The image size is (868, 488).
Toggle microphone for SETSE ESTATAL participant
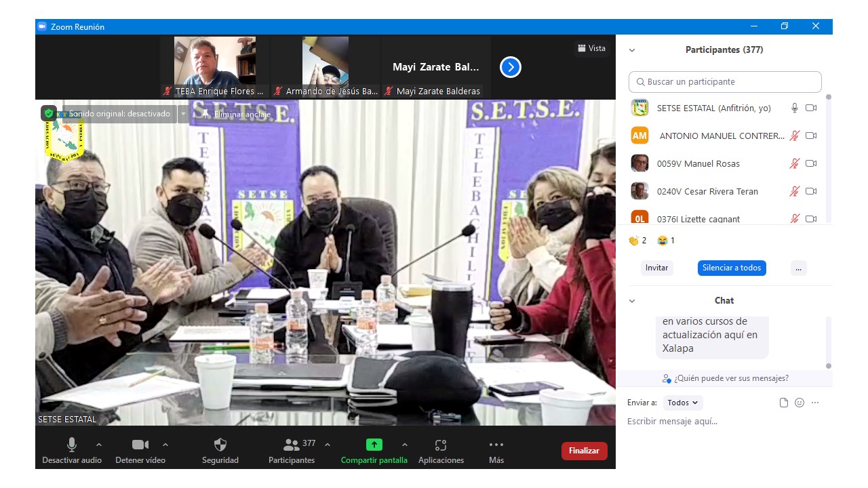click(x=794, y=108)
